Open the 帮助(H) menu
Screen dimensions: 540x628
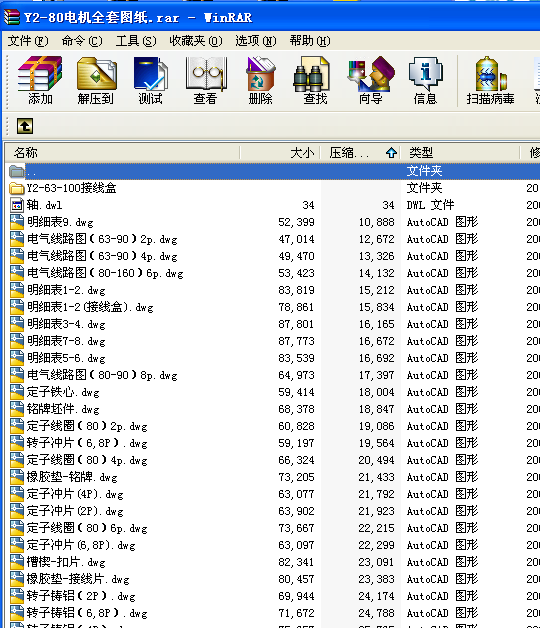coord(310,41)
